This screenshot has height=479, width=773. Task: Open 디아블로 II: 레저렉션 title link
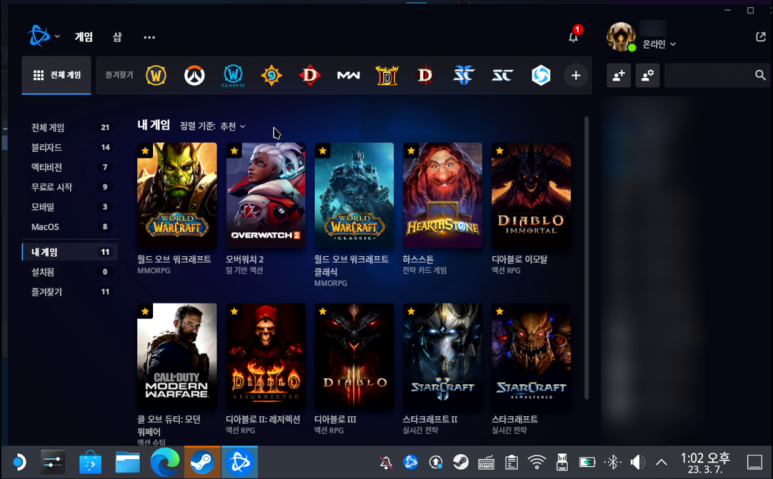pos(263,419)
